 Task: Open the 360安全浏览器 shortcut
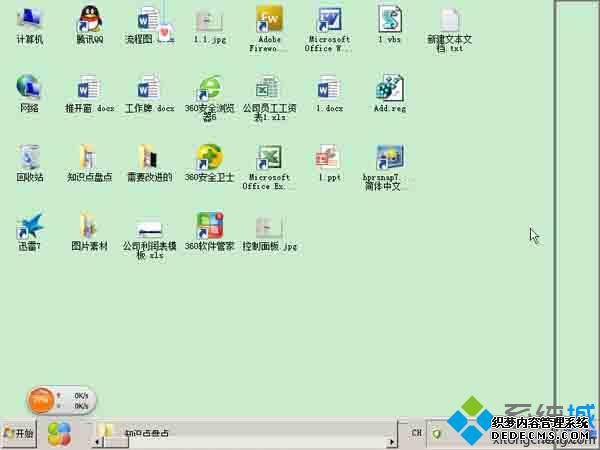pyautogui.click(x=209, y=89)
